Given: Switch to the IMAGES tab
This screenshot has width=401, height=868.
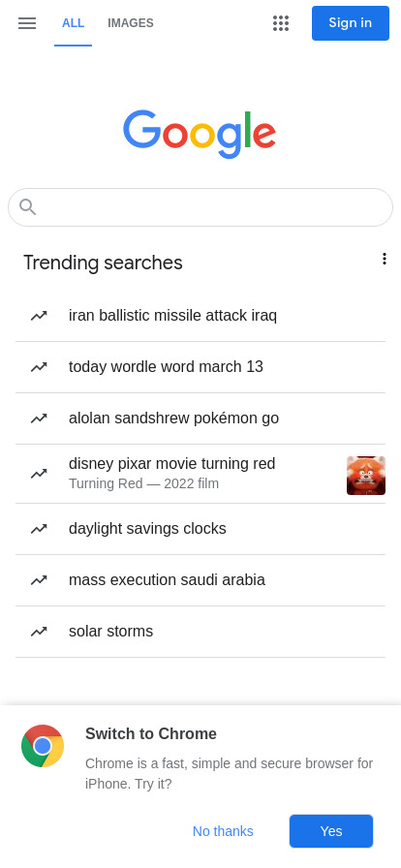Looking at the screenshot, I should (x=131, y=23).
